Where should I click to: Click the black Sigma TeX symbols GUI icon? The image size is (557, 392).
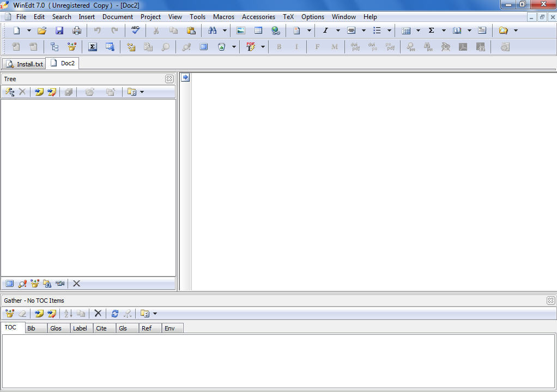click(x=93, y=47)
